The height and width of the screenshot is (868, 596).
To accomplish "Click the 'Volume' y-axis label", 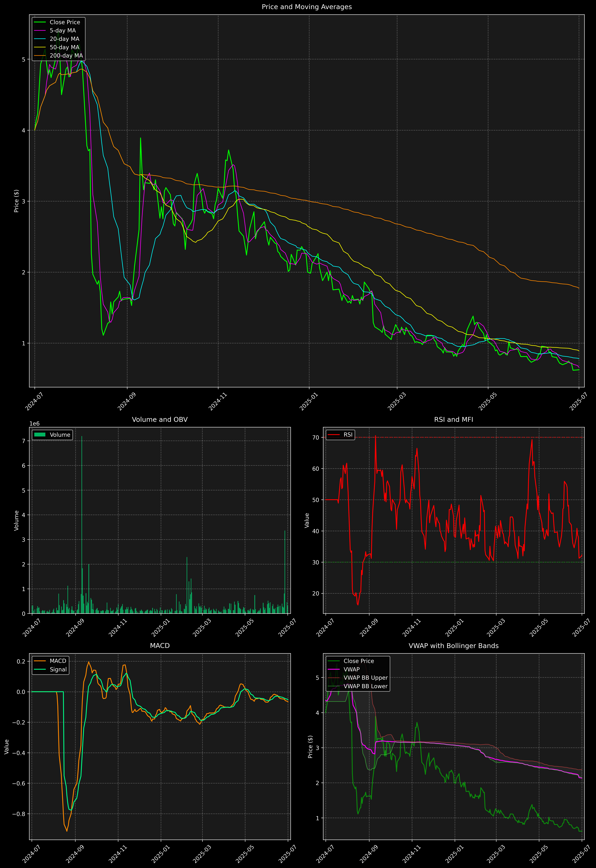I will pyautogui.click(x=16, y=520).
